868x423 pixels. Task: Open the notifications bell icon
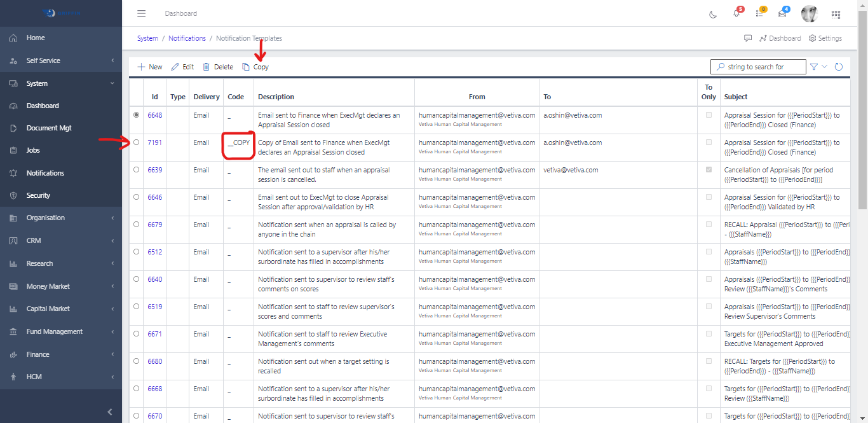[736, 13]
